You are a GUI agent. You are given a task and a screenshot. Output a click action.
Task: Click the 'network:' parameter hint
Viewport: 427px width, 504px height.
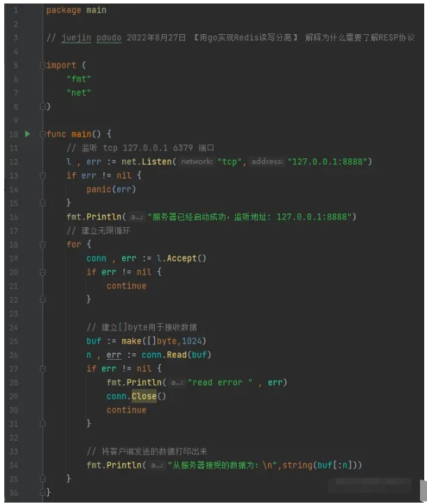coord(197,162)
